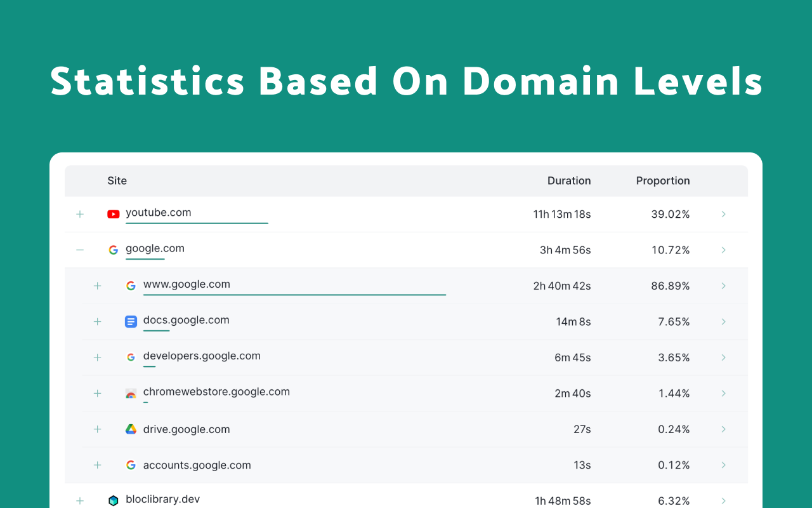The width and height of the screenshot is (812, 508).
Task: Open details arrow for chromewebstore.google.com
Action: [x=724, y=394]
